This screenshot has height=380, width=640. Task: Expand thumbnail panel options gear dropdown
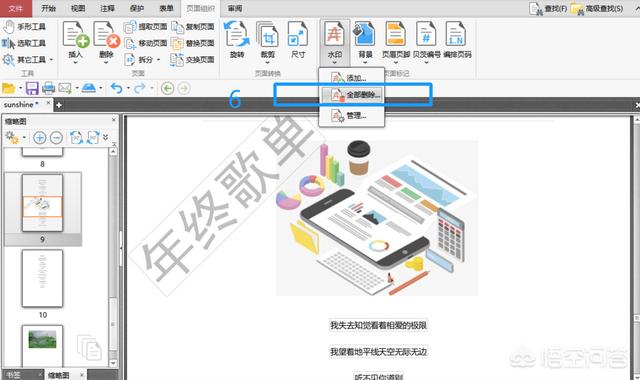click(x=24, y=138)
